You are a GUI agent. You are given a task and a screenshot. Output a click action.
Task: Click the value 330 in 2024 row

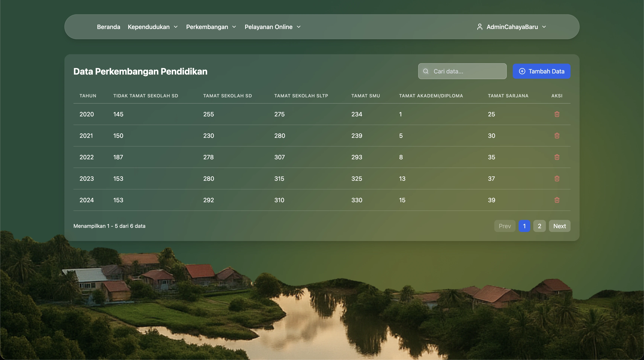[x=357, y=200]
